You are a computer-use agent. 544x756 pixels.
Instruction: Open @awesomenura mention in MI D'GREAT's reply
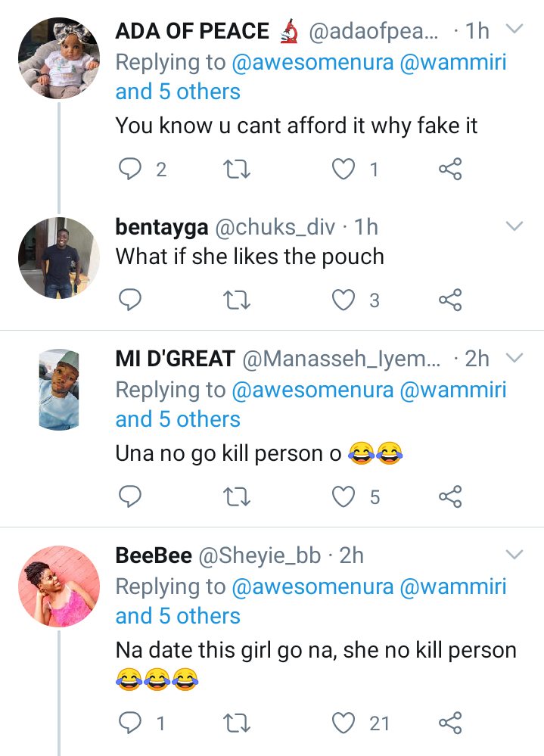(x=313, y=390)
